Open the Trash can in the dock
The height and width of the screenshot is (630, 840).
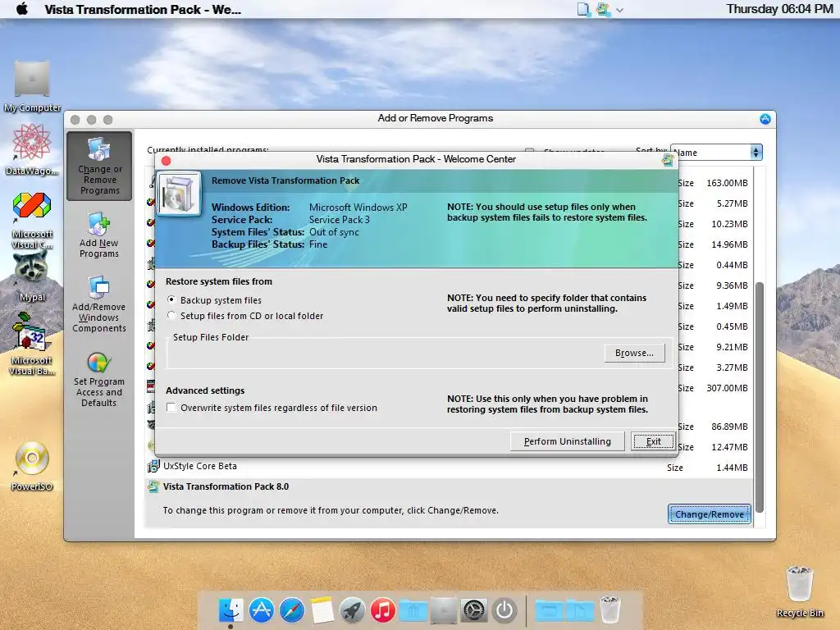(610, 610)
